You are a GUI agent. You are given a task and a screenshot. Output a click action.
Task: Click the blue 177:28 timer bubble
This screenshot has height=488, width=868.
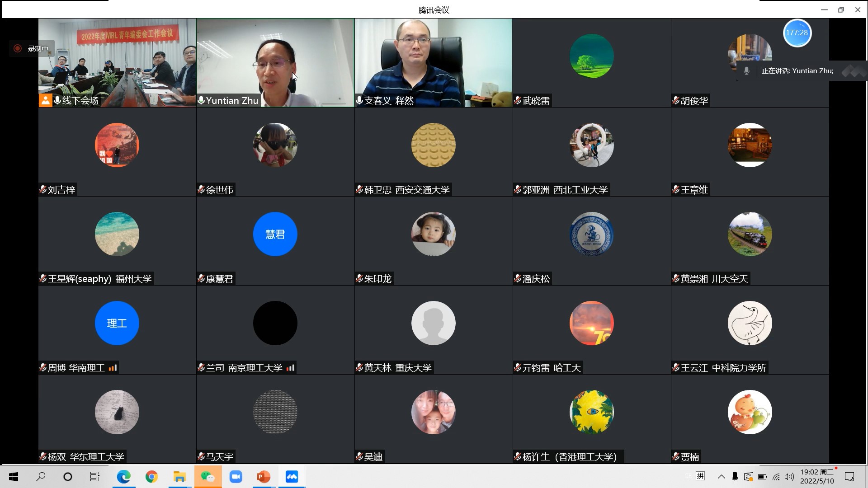797,33
